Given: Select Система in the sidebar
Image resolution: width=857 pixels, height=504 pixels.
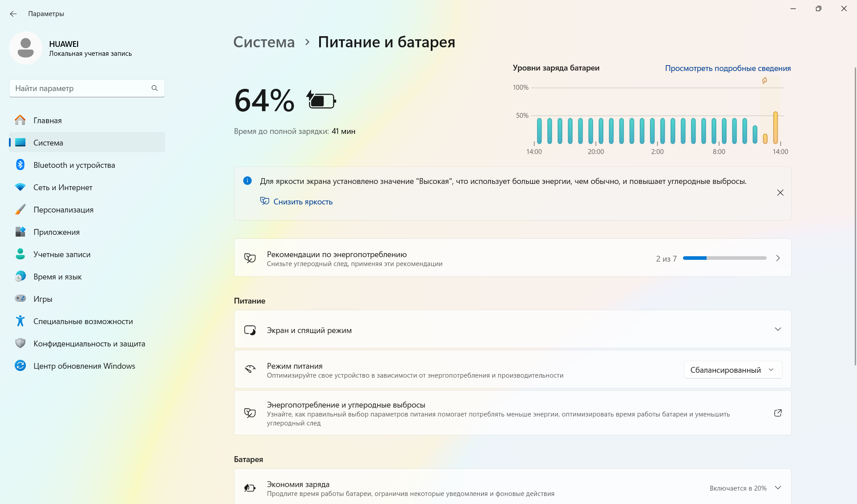Looking at the screenshot, I should click(87, 142).
